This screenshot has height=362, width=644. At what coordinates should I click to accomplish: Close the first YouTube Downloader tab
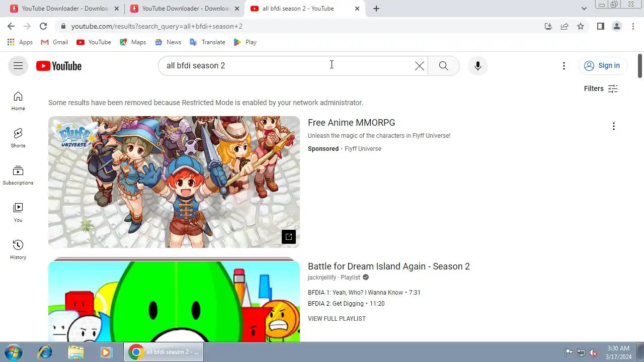coord(117,9)
